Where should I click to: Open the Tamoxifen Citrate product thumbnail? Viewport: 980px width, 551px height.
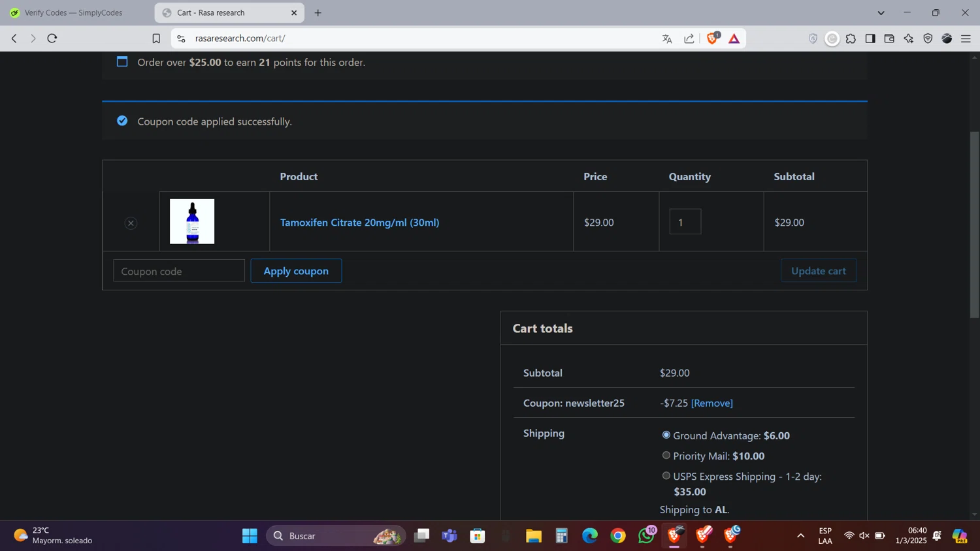192,221
